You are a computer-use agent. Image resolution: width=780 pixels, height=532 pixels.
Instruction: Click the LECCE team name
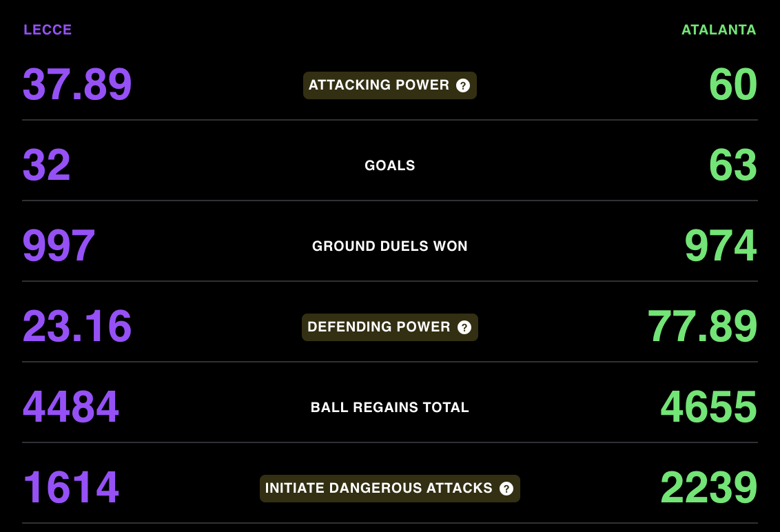click(x=48, y=30)
